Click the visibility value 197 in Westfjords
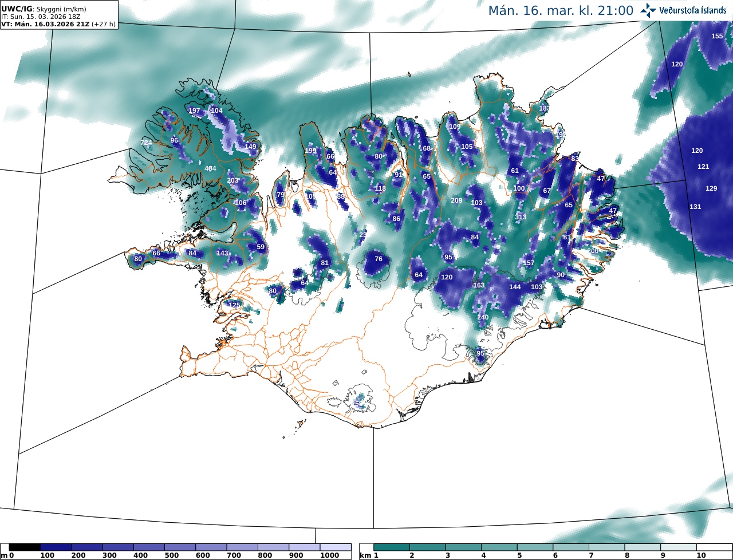 point(194,111)
